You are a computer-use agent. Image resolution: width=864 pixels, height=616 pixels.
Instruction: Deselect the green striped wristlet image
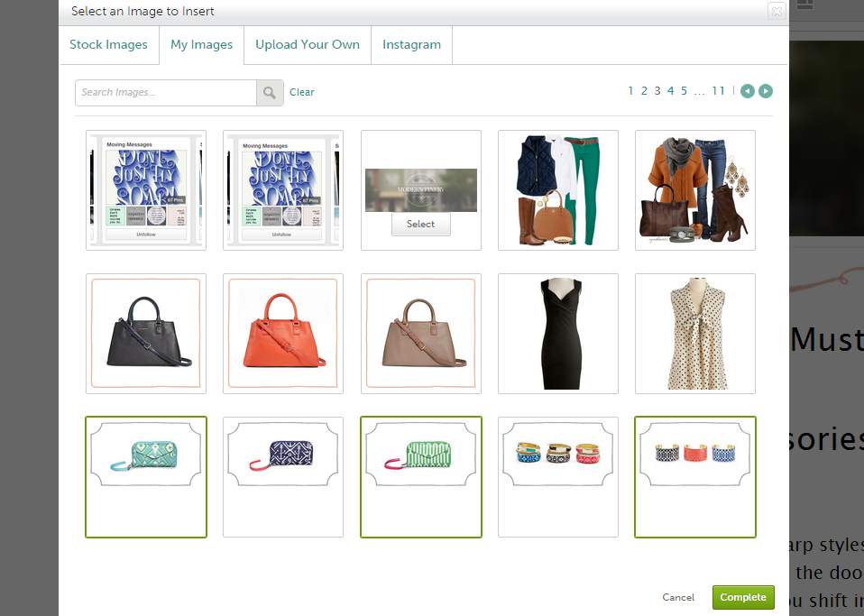tap(420, 476)
